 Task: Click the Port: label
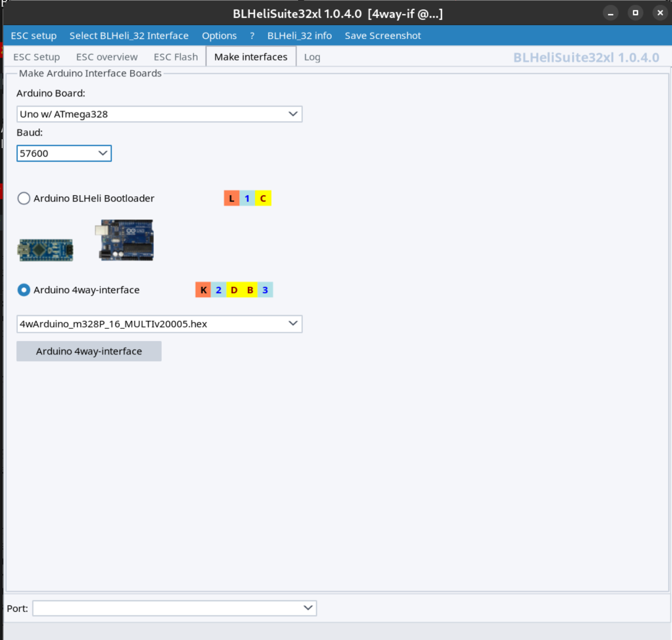[x=17, y=609]
